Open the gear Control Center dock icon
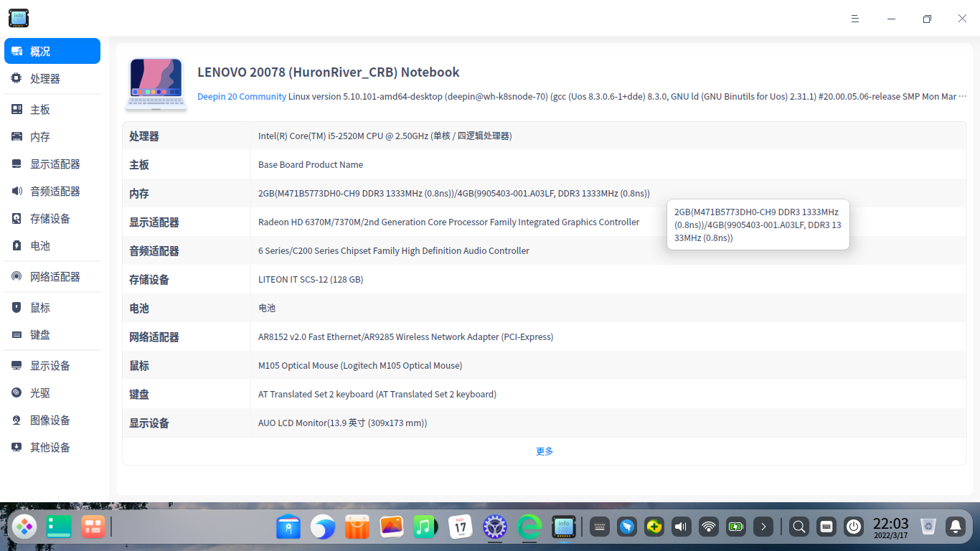980x551 pixels. (495, 527)
